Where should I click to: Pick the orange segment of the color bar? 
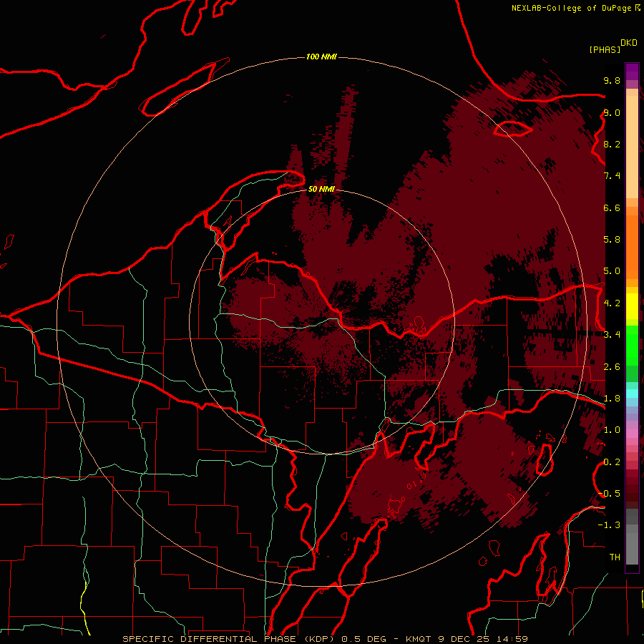[632, 248]
